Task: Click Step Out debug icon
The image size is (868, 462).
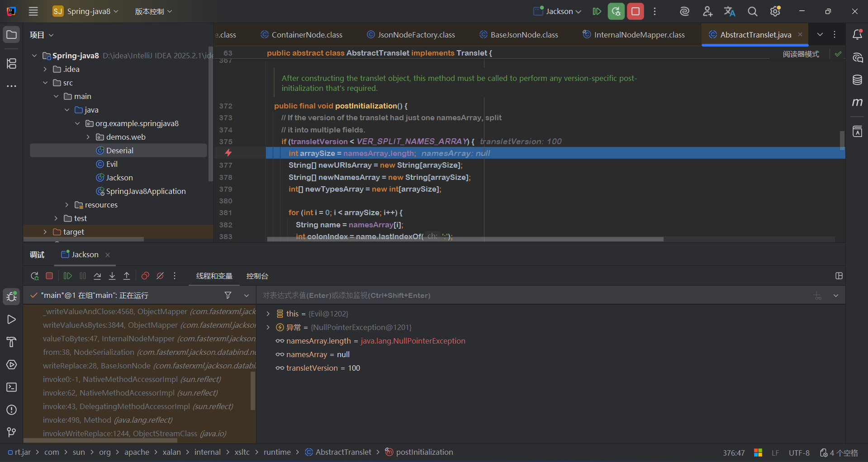Action: [127, 276]
